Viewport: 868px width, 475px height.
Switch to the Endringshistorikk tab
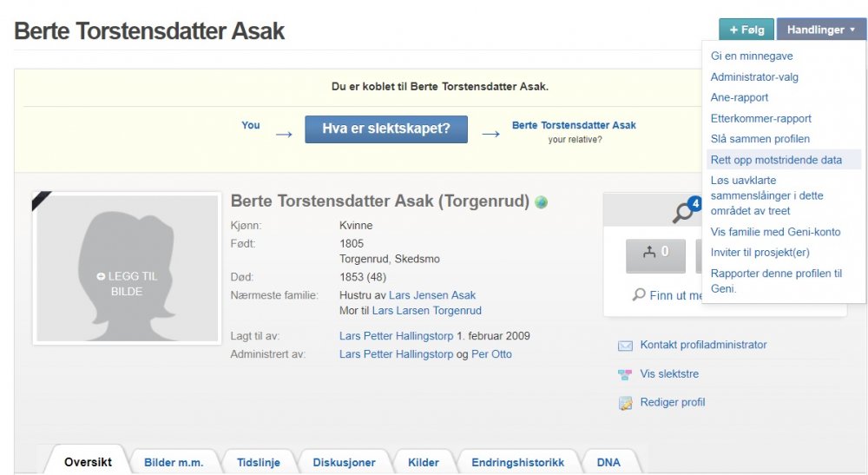517,462
